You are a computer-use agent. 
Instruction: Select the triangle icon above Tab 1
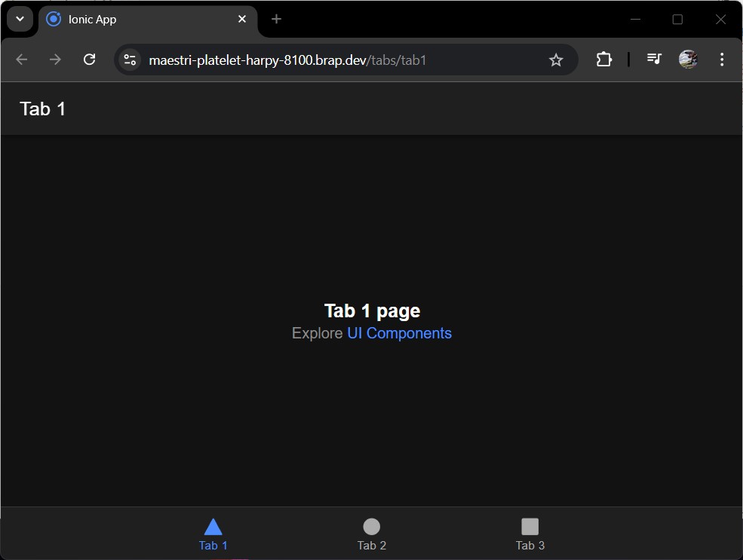point(213,526)
